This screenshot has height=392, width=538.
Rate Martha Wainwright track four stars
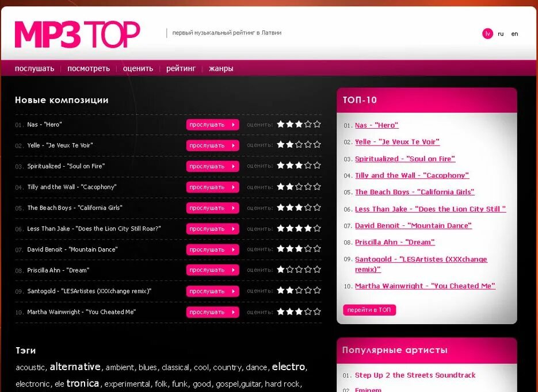coord(308,312)
